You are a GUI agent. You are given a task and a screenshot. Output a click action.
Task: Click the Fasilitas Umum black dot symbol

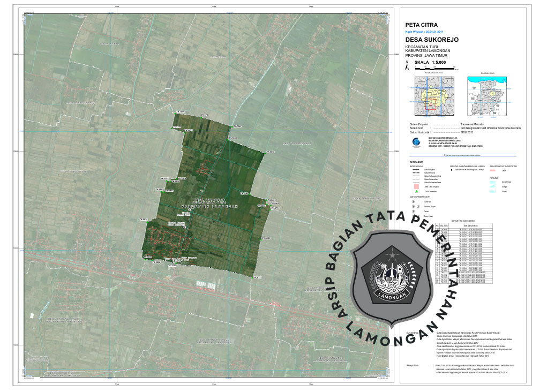tap(452, 170)
